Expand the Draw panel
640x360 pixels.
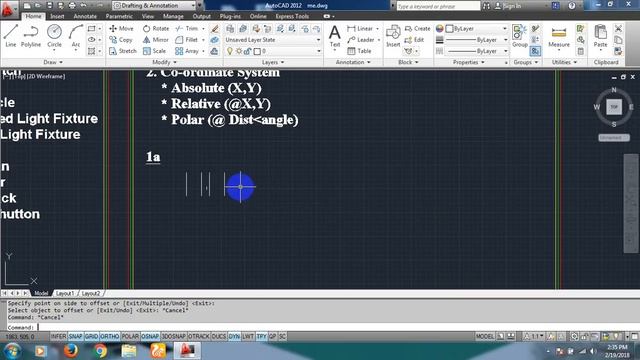click(53, 62)
